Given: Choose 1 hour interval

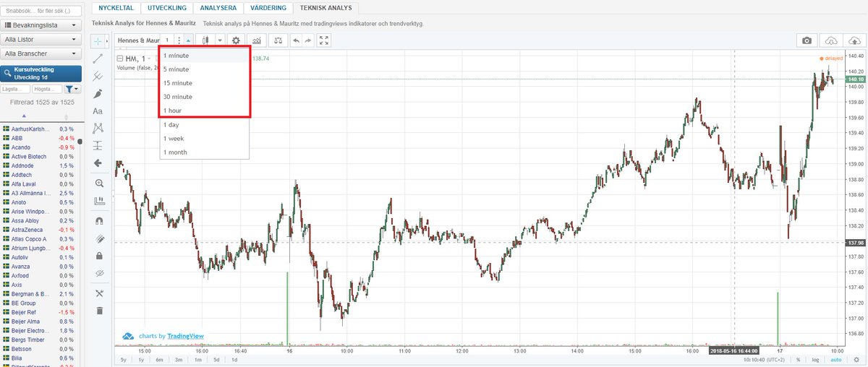Looking at the screenshot, I should (x=205, y=111).
